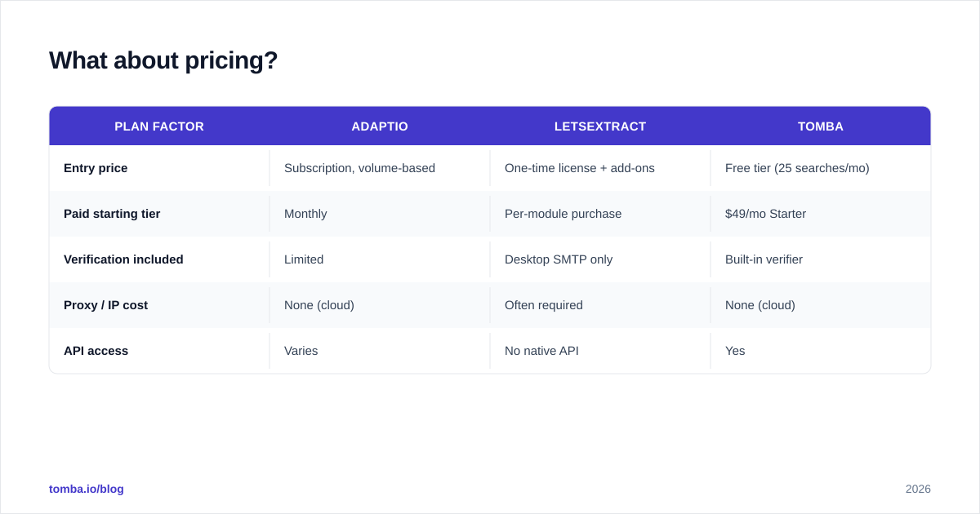Viewport: 980px width, 514px height.
Task: Click 'None (cloud)' in the Tomba column
Action: click(x=760, y=305)
